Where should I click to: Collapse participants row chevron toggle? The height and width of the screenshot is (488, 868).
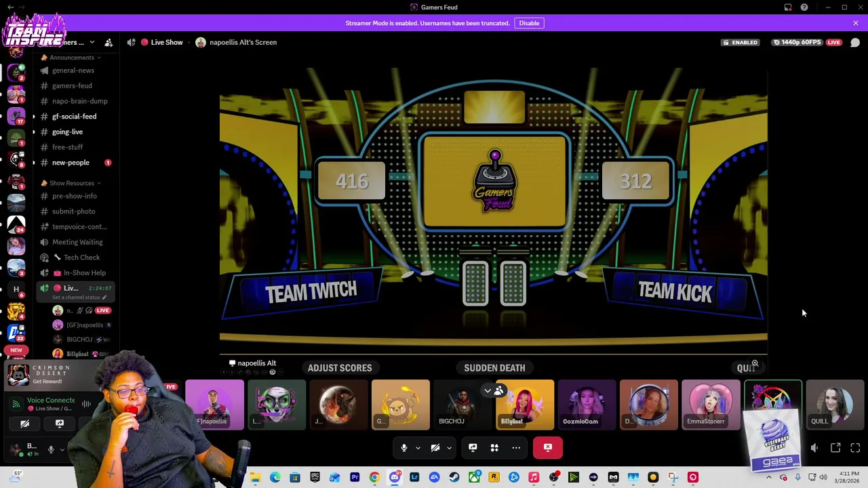(488, 391)
